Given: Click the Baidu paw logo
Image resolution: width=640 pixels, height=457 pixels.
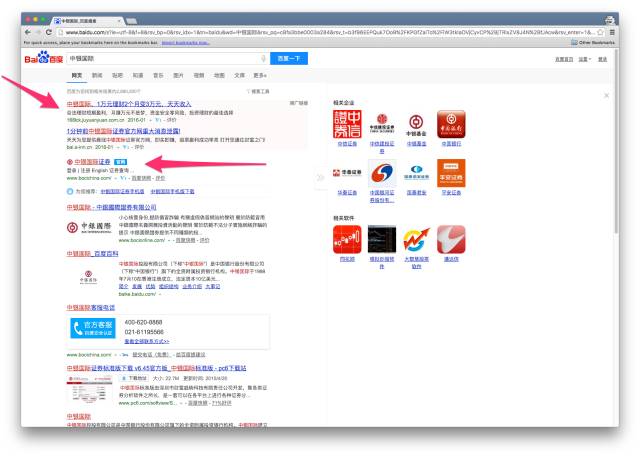Looking at the screenshot, I should coord(43,57).
